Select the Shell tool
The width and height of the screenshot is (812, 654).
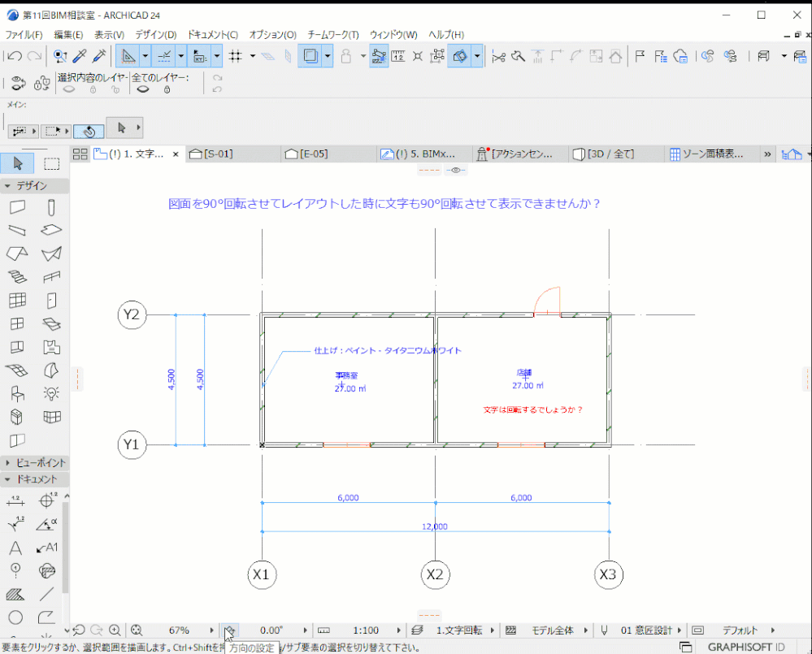[x=50, y=253]
